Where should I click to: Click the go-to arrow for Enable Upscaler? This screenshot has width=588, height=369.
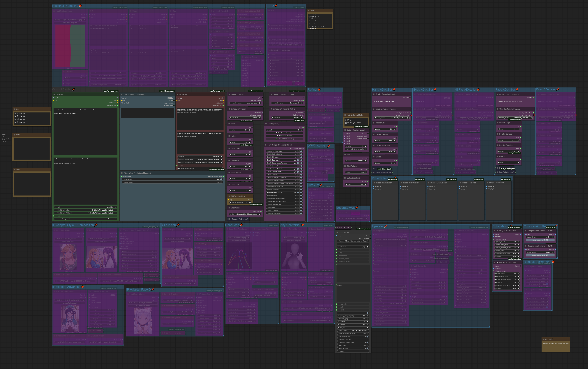click(x=301, y=210)
